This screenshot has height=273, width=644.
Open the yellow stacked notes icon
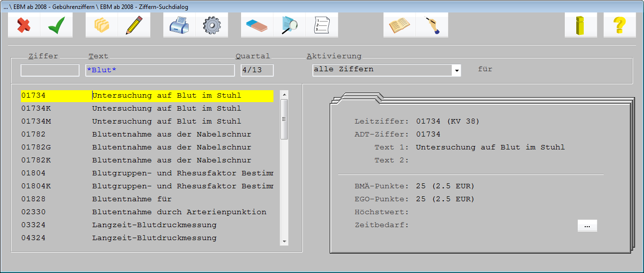point(102,25)
